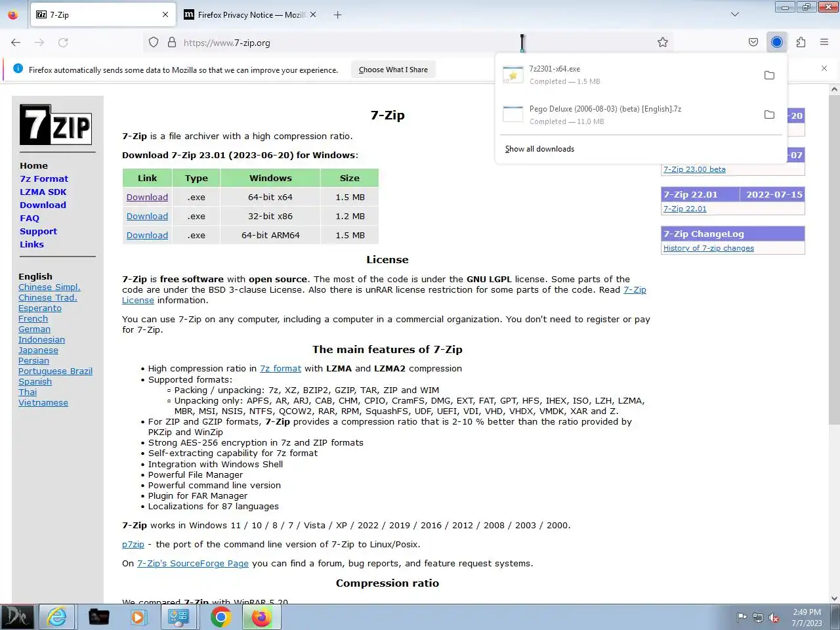Open the 7-Zip 22.01 link
The image size is (840, 630).
coord(685,209)
